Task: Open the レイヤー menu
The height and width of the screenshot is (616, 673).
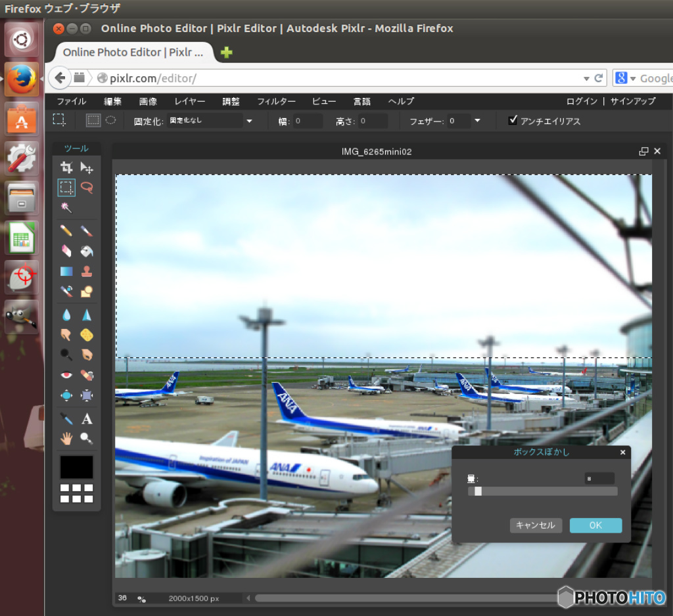Action: pyautogui.click(x=190, y=101)
